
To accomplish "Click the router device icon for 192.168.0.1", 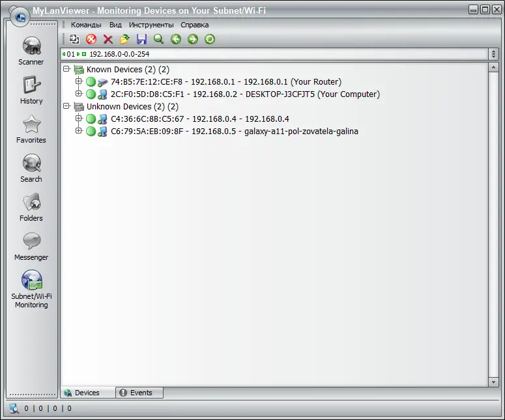I will click(102, 82).
